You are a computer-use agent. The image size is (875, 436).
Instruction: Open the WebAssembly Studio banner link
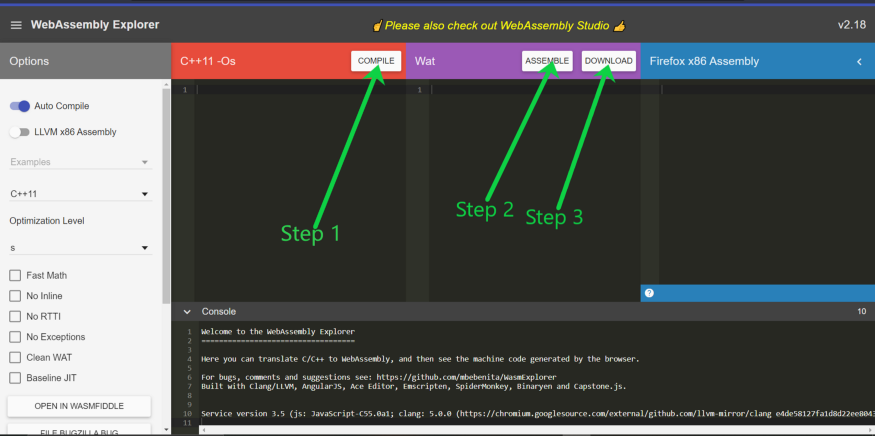[x=499, y=25]
